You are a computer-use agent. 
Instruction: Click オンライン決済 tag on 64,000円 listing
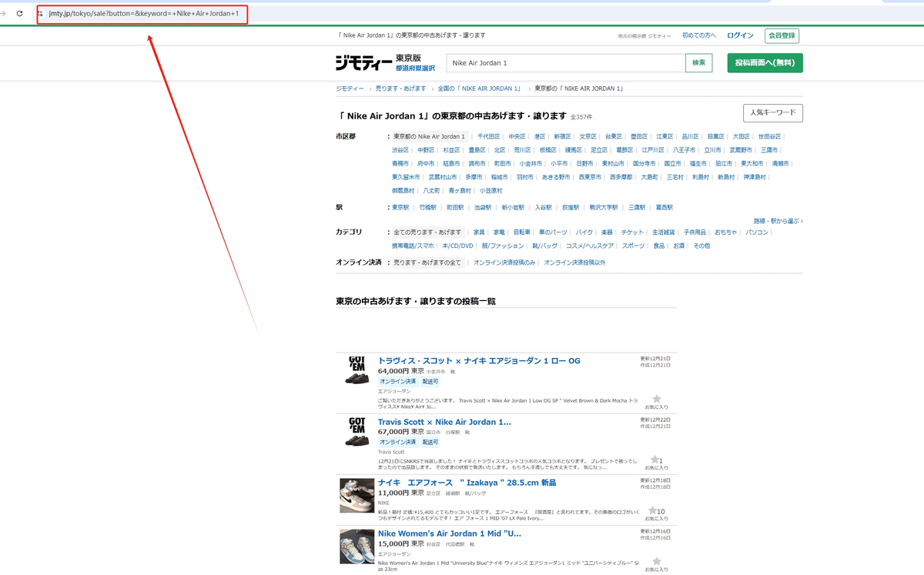click(x=398, y=381)
